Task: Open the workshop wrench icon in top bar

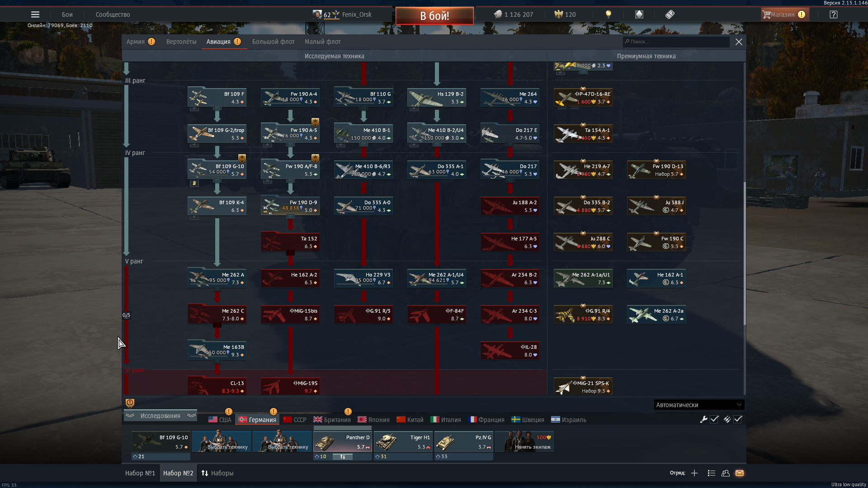Action: pyautogui.click(x=670, y=14)
